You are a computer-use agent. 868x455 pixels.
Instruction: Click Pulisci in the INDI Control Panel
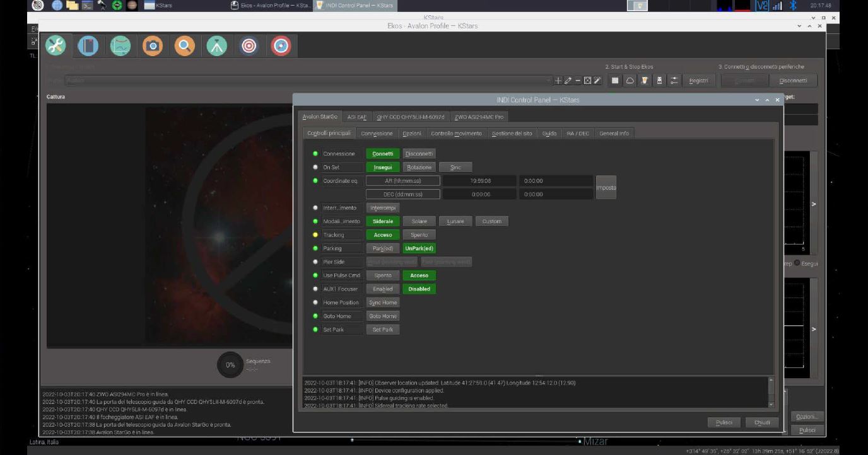point(724,422)
